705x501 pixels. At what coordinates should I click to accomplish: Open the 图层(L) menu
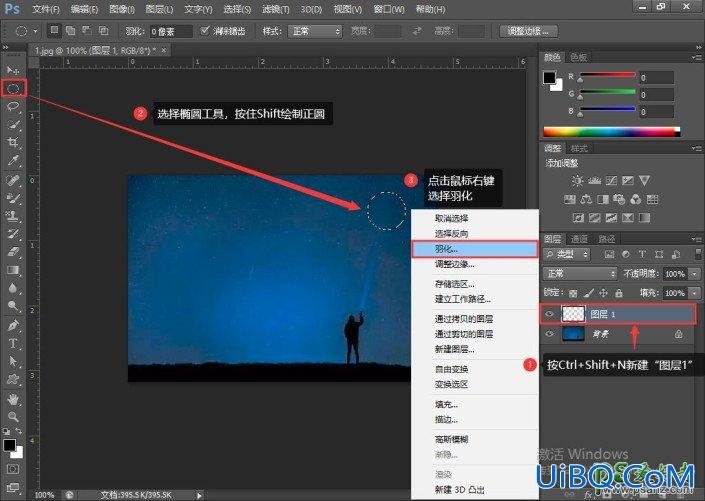click(159, 9)
